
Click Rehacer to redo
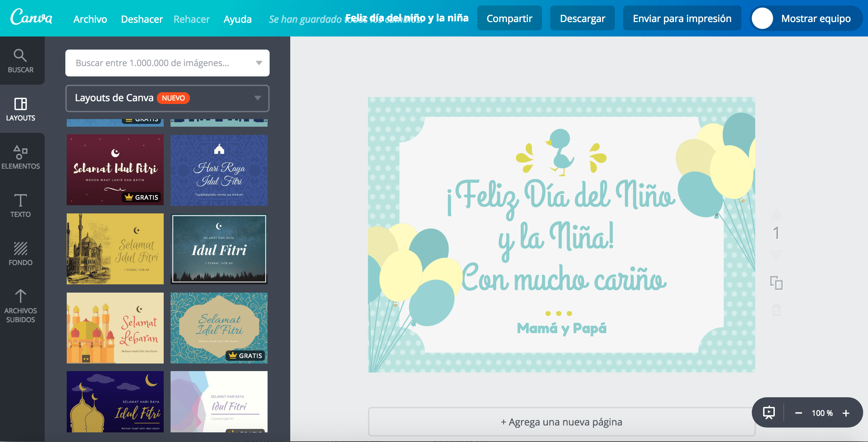[192, 19]
